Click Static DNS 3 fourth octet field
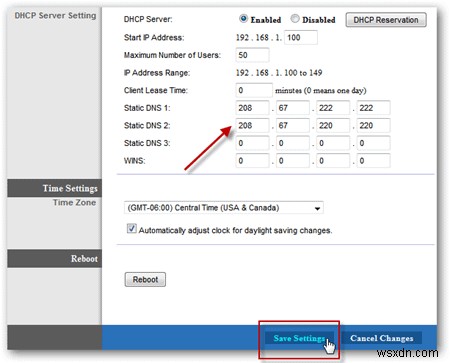 [x=373, y=143]
